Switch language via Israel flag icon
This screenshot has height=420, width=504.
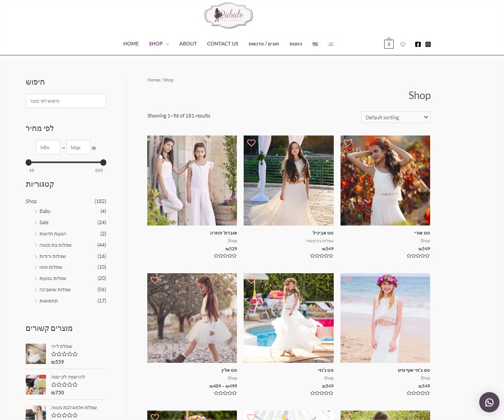point(331,44)
